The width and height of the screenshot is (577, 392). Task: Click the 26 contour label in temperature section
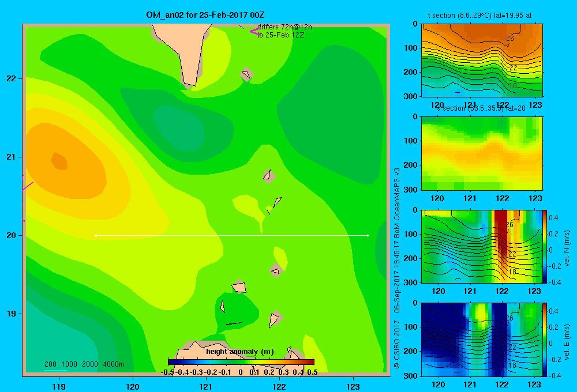[x=509, y=39]
